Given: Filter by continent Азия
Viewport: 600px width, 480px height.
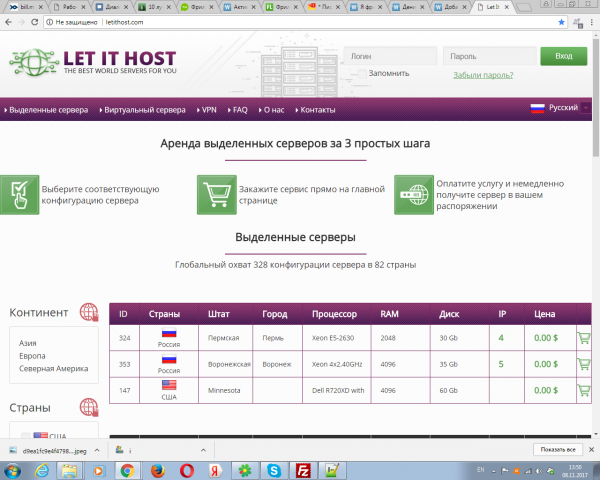Looking at the screenshot, I should point(28,343).
